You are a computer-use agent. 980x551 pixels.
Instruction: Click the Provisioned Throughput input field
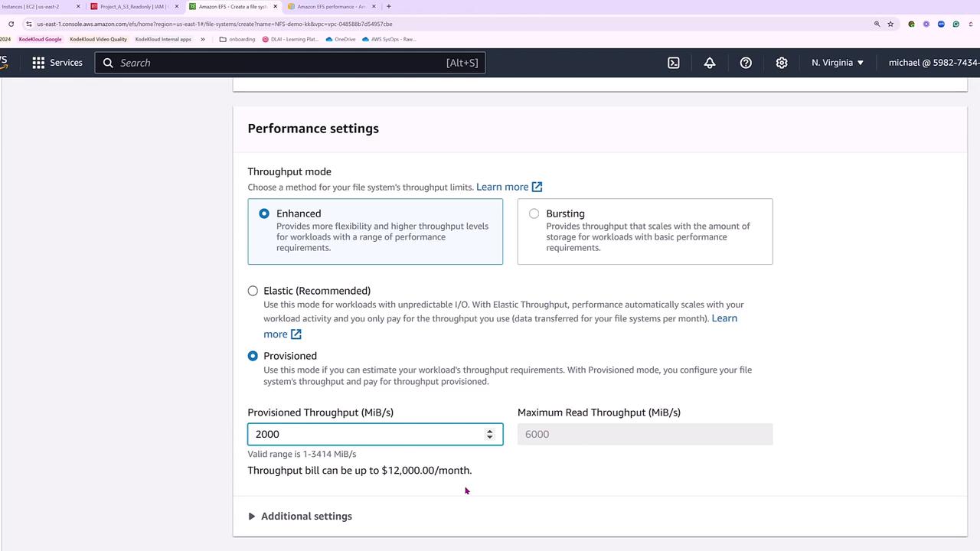pos(375,434)
